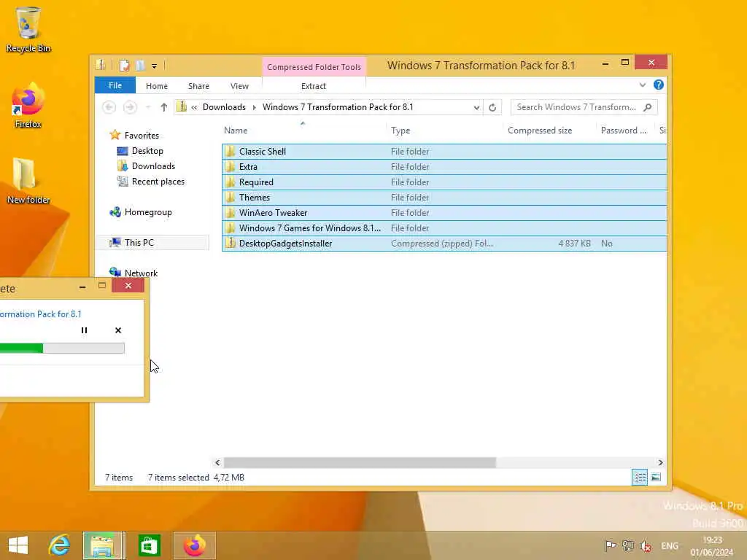Image resolution: width=747 pixels, height=560 pixels.
Task: Switch to Large icons view layout
Action: click(x=656, y=477)
